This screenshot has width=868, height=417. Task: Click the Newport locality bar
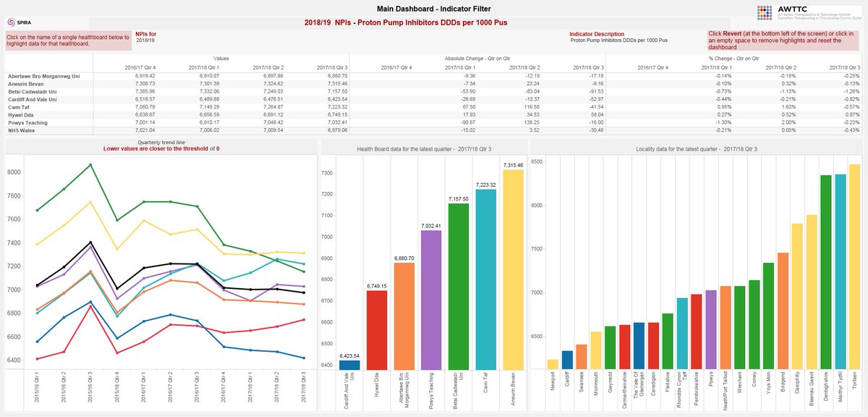(553, 364)
